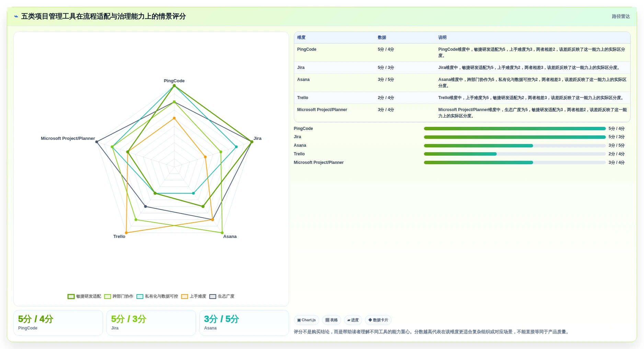Click the dark-green point on the Asana axis
The width and height of the screenshot is (644, 349).
tap(203, 206)
